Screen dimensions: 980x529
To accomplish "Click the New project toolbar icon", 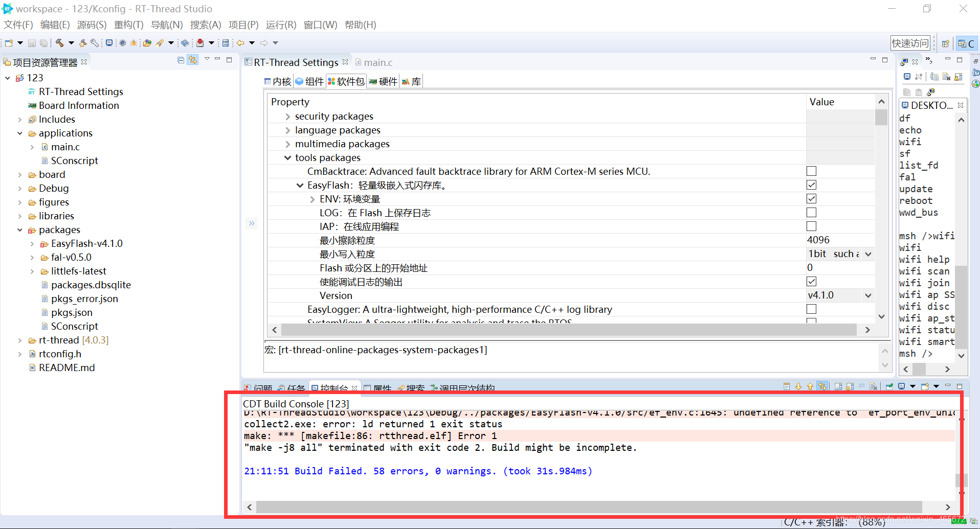I will [x=9, y=43].
